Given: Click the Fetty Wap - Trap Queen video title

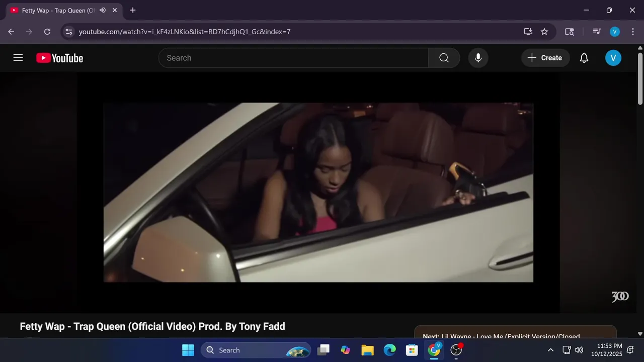Looking at the screenshot, I should [152, 326].
